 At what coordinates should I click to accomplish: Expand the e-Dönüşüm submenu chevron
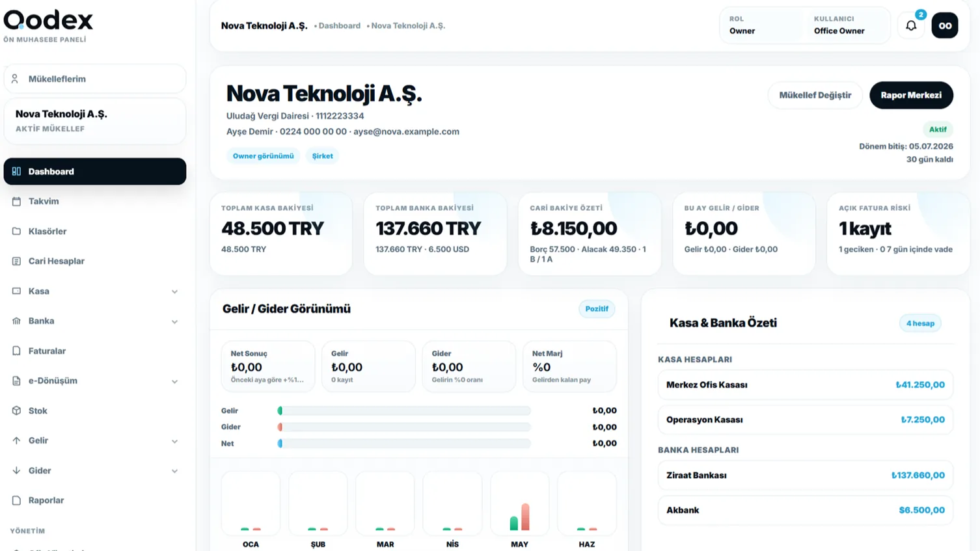click(x=174, y=381)
